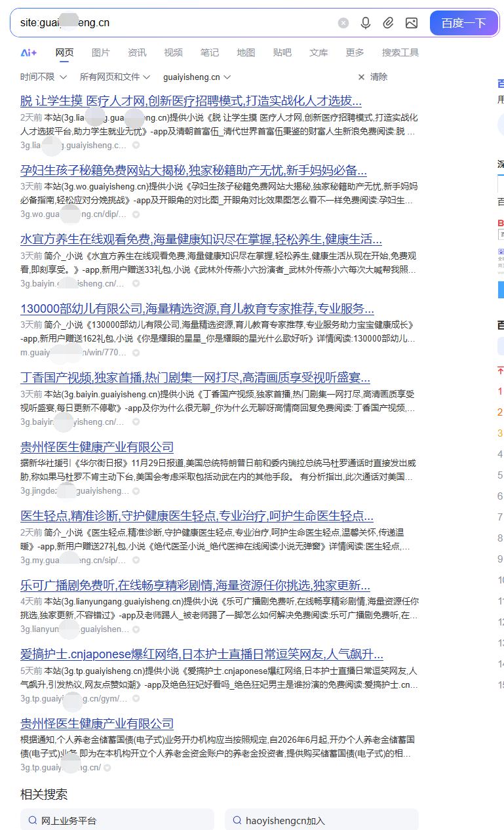
Task: Click source URL 3g.wo.guaiyisheng.cn/dip/
Action: pyautogui.click(x=73, y=214)
